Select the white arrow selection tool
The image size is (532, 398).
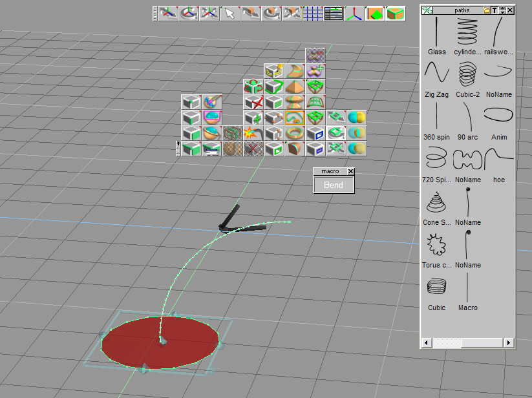pos(231,13)
